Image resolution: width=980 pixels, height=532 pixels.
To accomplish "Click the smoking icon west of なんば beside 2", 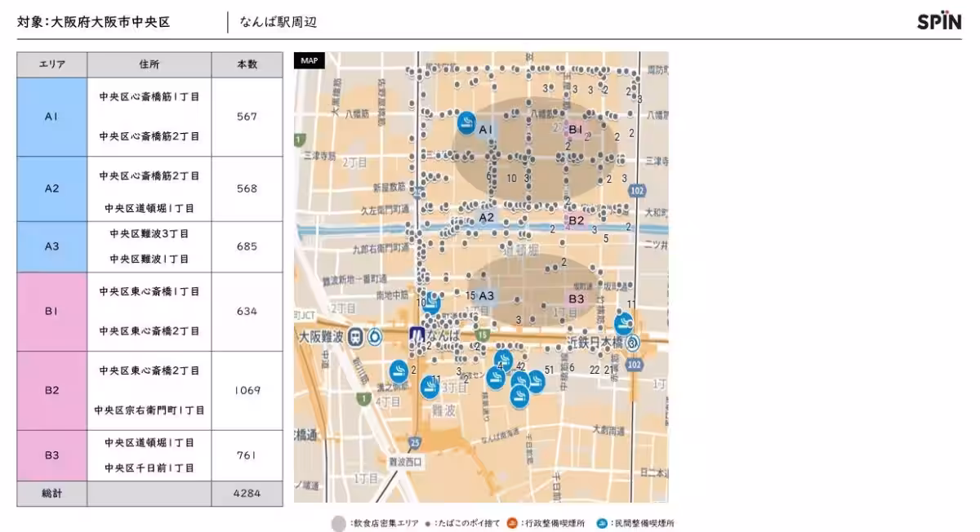I will coord(399,370).
